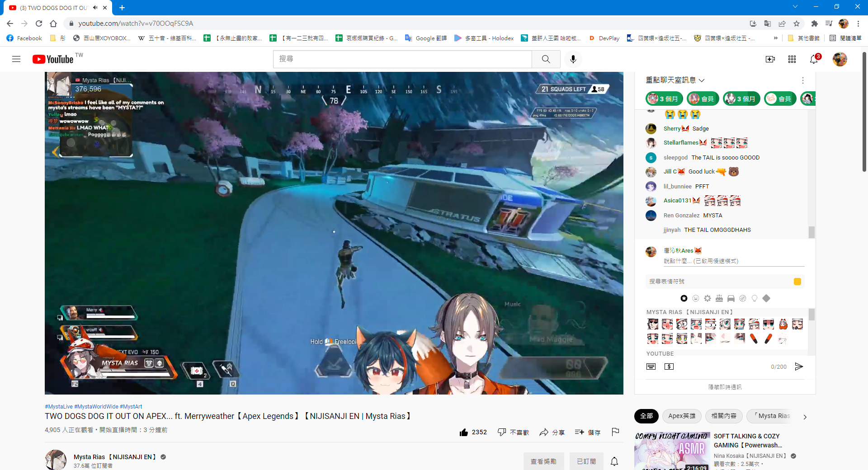Select the vehicle emoji category
The width and height of the screenshot is (868, 470).
[731, 298]
